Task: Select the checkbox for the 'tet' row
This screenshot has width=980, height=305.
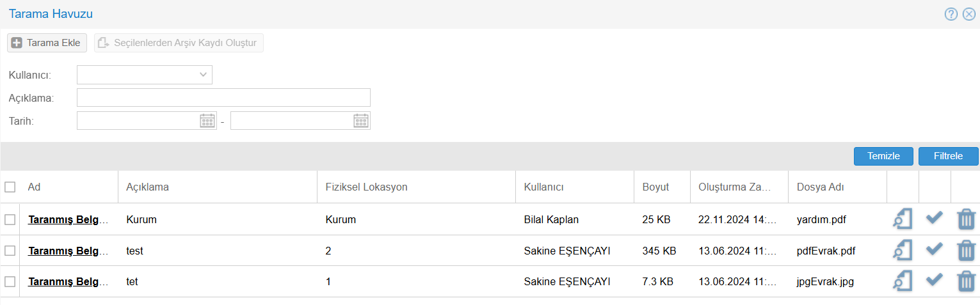Action: click(10, 281)
